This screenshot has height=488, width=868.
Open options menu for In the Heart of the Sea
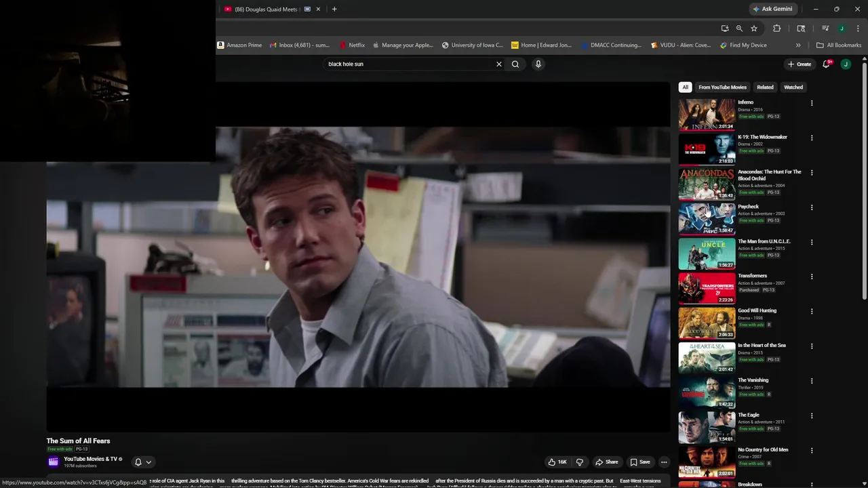pos(812,346)
